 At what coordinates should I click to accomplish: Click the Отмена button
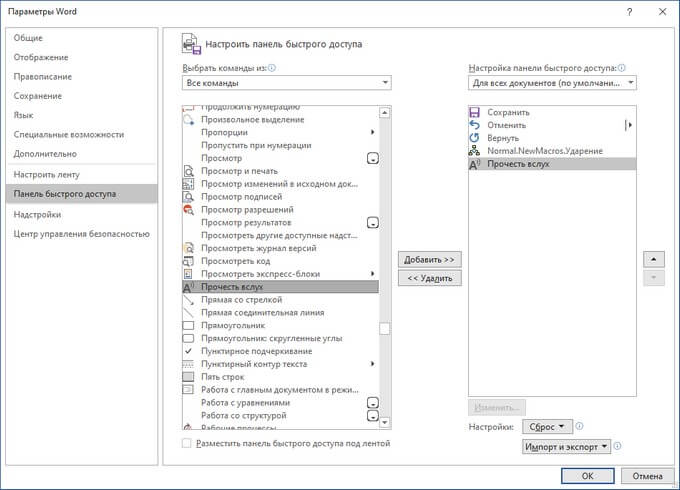(647, 476)
